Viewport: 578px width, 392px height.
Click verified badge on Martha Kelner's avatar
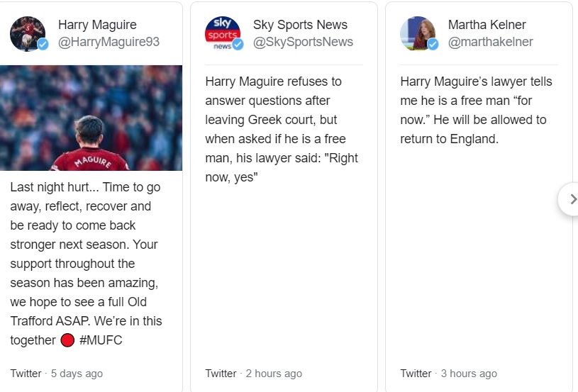[x=433, y=45]
